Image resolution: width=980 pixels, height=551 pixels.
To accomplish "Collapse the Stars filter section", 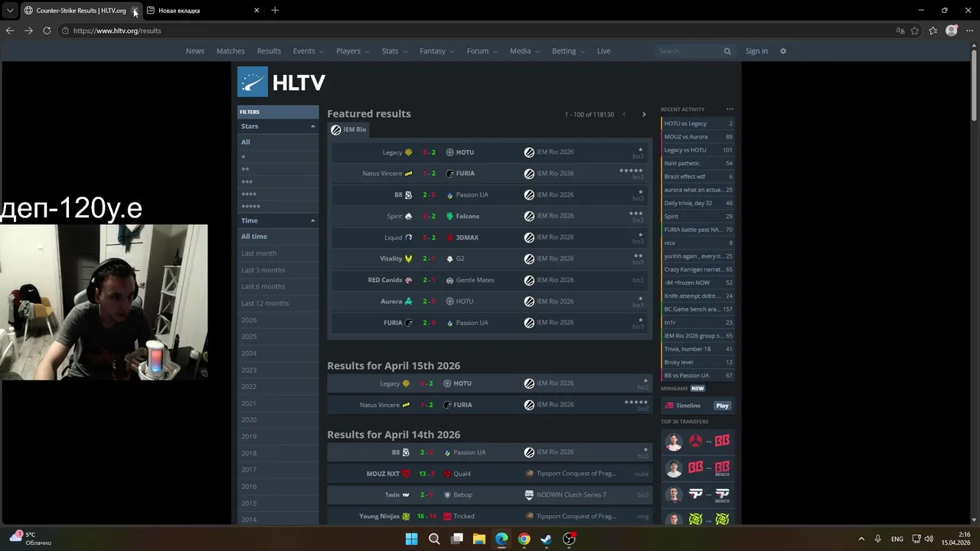I will point(312,126).
